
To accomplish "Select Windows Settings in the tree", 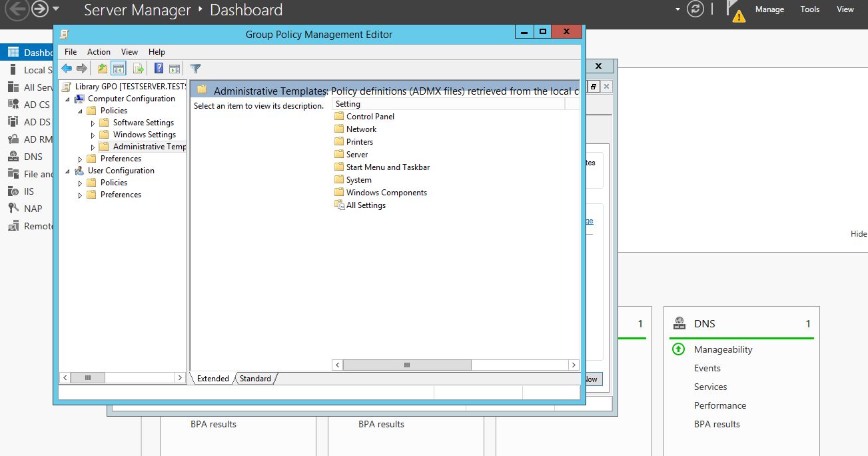I will click(145, 135).
